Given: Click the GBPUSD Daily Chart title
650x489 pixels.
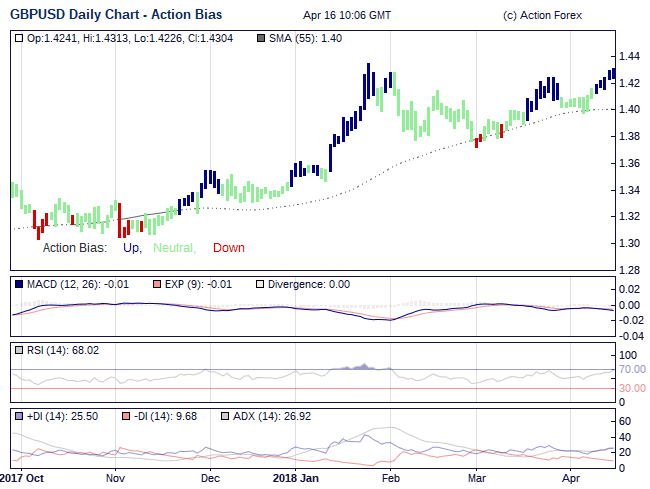Looking at the screenshot, I should pos(117,15).
